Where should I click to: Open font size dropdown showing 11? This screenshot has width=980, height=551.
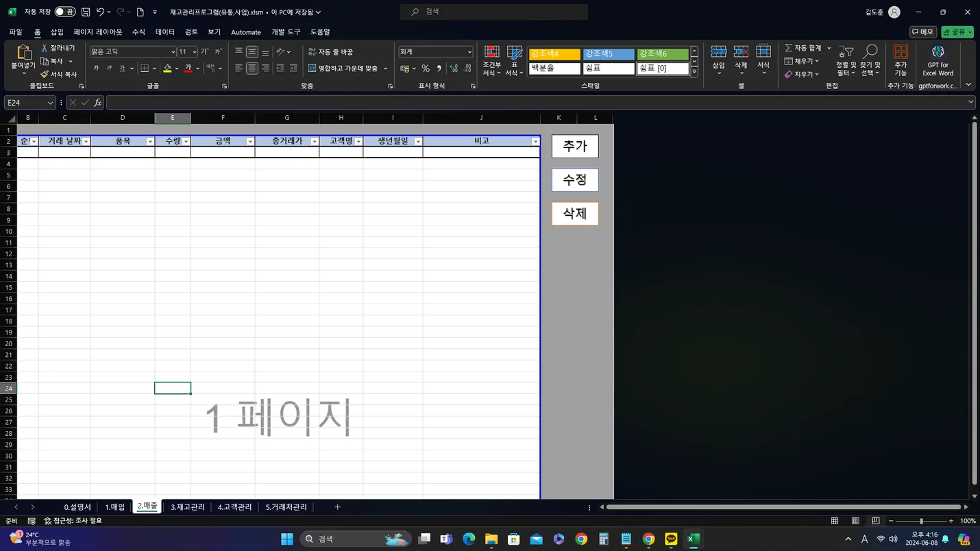pos(195,52)
